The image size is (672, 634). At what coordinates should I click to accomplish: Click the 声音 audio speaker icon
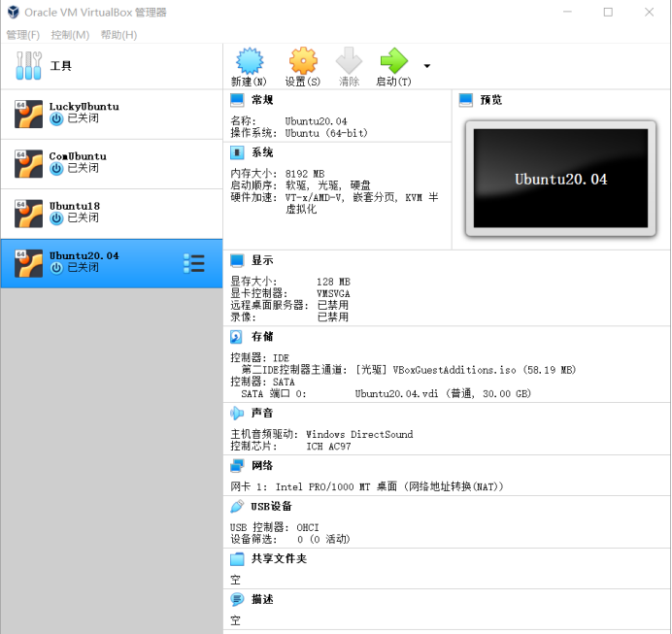pyautogui.click(x=237, y=413)
